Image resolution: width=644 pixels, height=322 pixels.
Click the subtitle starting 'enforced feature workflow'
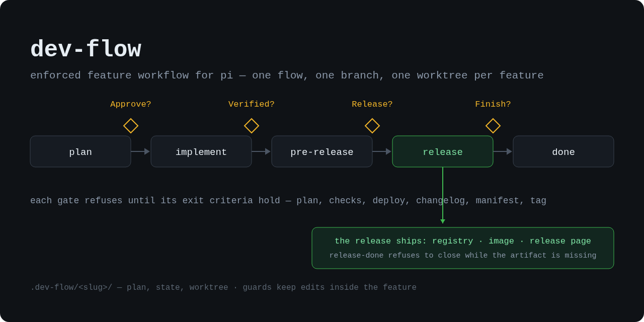pyautogui.click(x=287, y=75)
